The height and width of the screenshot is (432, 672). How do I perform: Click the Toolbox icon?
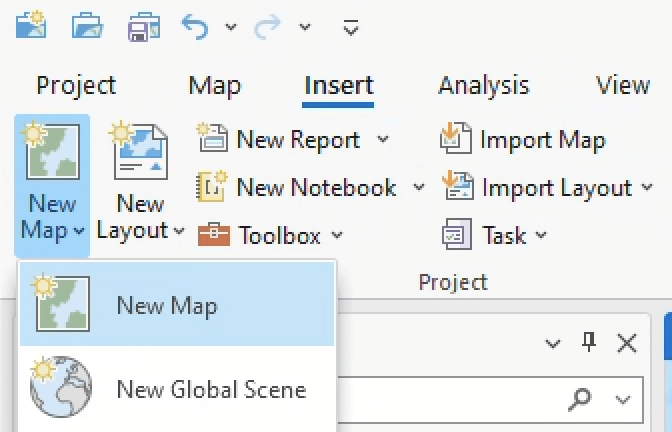point(214,236)
